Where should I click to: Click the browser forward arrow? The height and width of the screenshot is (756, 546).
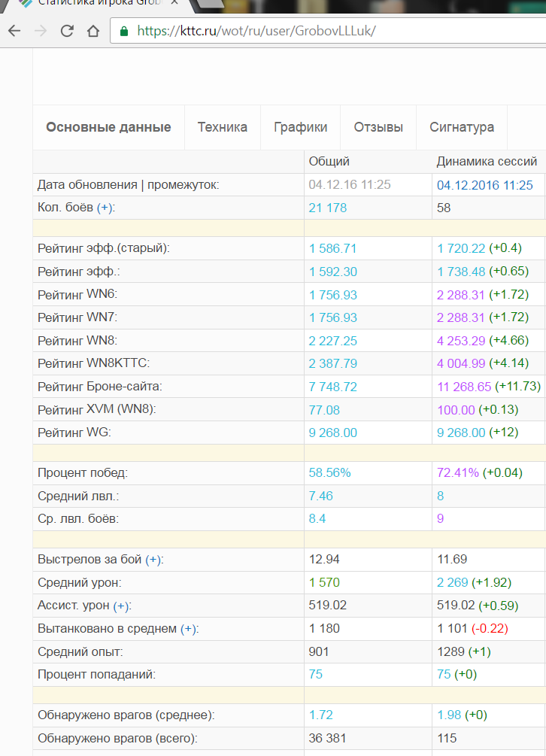pos(41,31)
